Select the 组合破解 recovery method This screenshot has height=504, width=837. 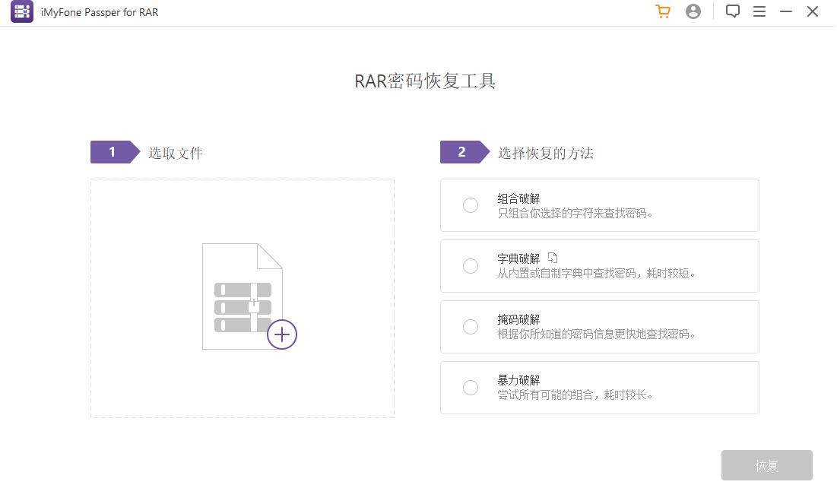pyautogui.click(x=470, y=204)
